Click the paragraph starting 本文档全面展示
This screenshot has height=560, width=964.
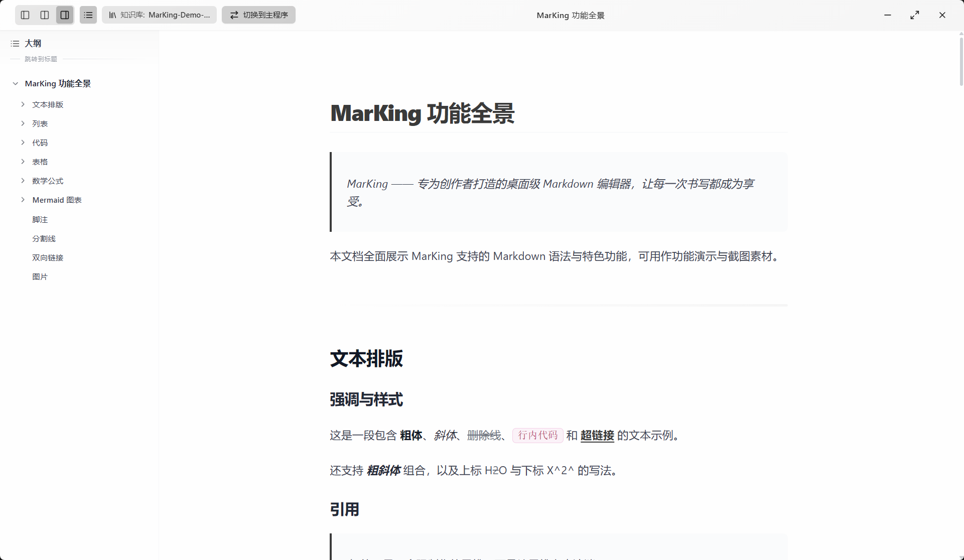coord(556,256)
